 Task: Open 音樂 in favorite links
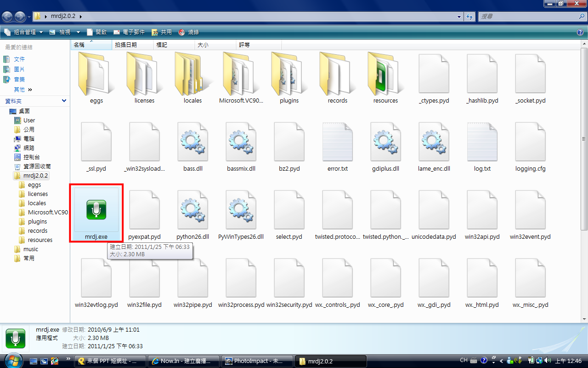pyautogui.click(x=19, y=80)
